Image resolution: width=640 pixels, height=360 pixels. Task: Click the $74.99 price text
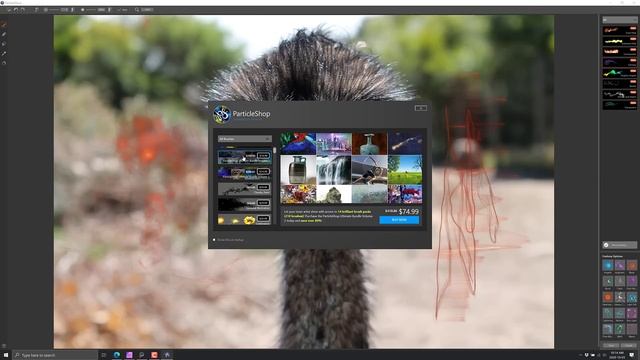coord(409,211)
